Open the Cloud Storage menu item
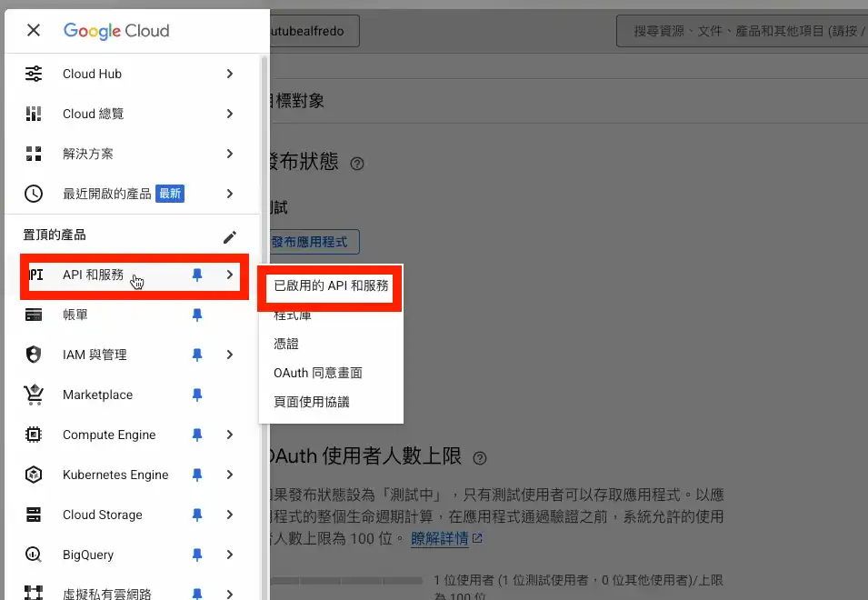868x600 pixels. 132,515
